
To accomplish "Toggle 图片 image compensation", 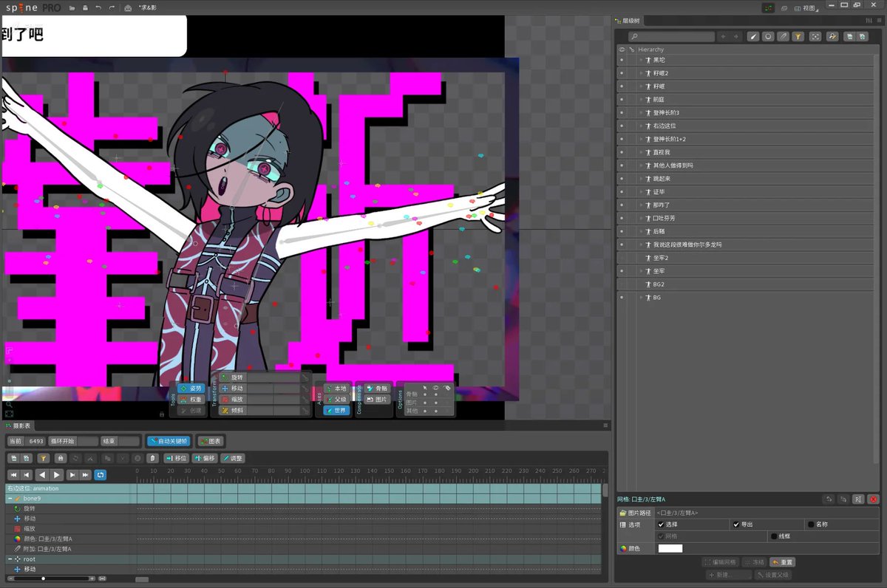I will (378, 400).
